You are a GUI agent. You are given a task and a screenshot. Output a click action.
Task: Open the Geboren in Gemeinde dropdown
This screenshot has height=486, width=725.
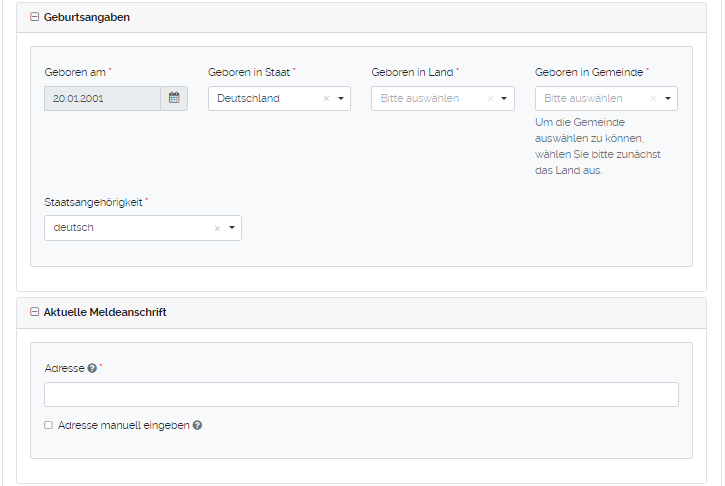(x=668, y=99)
